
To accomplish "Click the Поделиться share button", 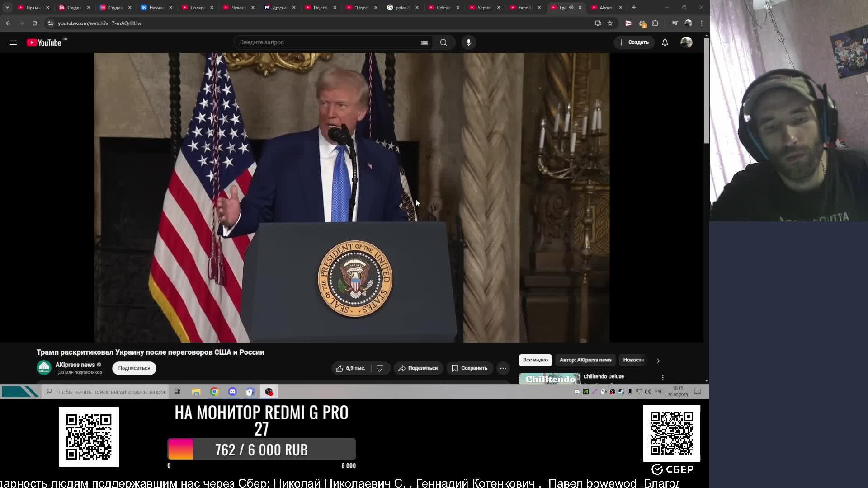I will tap(418, 368).
